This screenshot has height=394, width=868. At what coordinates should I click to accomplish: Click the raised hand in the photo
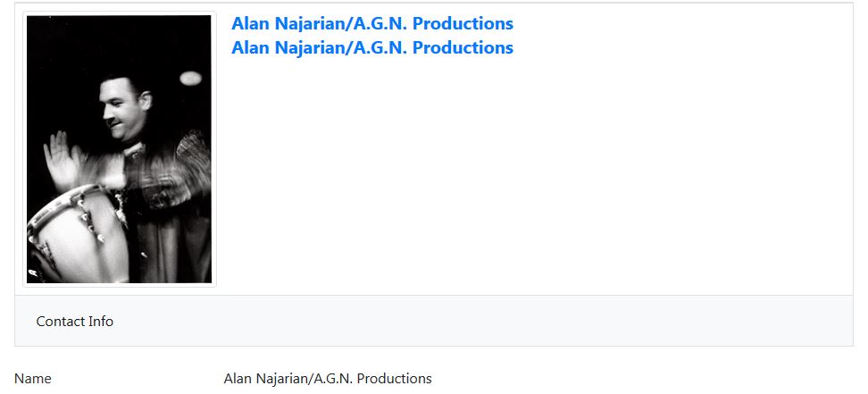62,161
